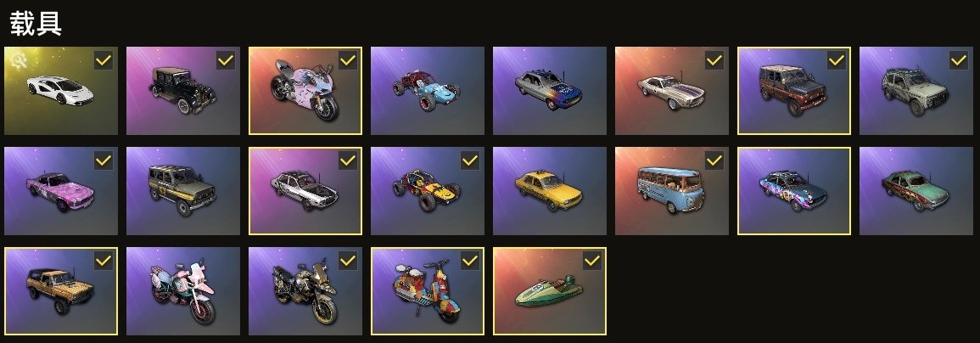Select the black and gold motorcycle skin
The height and width of the screenshot is (343, 980).
pyautogui.click(x=305, y=291)
